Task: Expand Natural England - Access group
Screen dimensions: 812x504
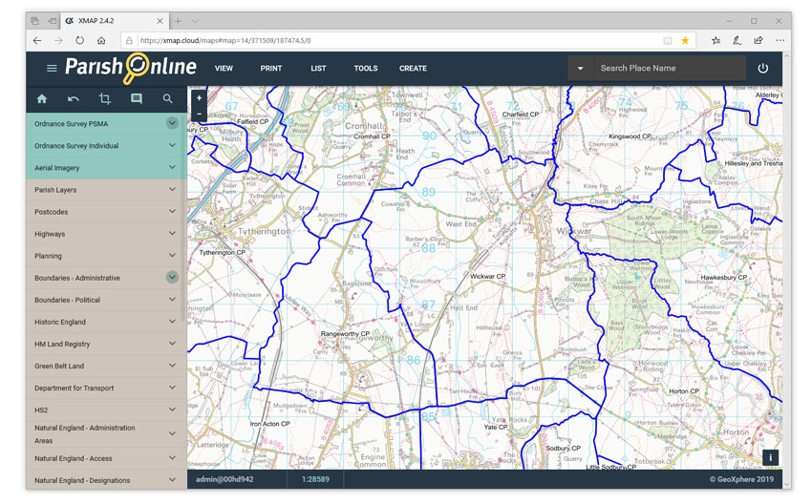Action: coord(172,458)
